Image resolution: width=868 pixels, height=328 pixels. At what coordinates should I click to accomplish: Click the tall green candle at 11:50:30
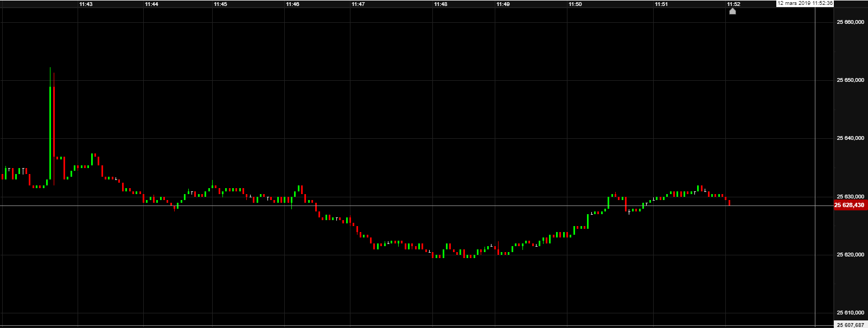pos(608,202)
